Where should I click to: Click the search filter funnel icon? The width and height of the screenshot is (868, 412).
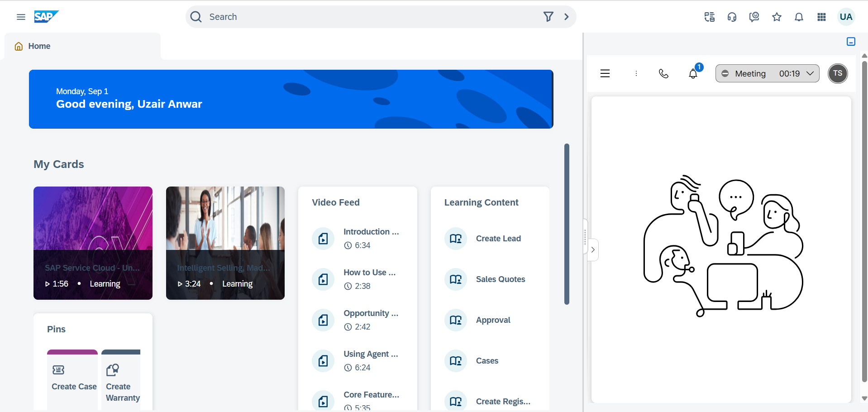(x=548, y=17)
